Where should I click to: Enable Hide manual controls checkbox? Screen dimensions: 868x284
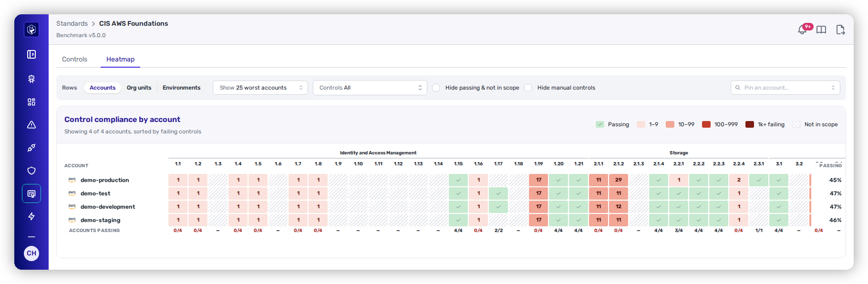[x=528, y=88]
